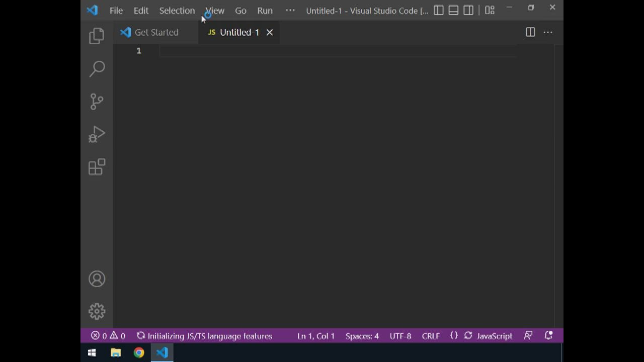644x362 pixels.
Task: Customize layout from title bar icon
Action: pyautogui.click(x=490, y=10)
